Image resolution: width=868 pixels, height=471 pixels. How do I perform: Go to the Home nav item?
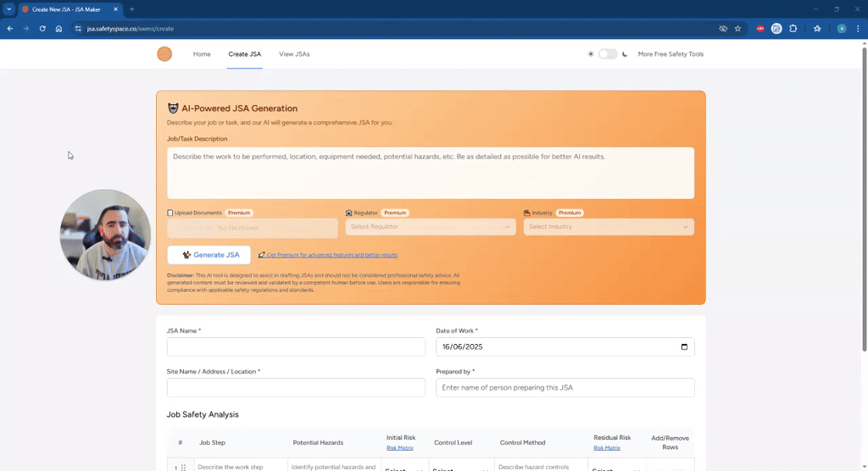point(202,54)
